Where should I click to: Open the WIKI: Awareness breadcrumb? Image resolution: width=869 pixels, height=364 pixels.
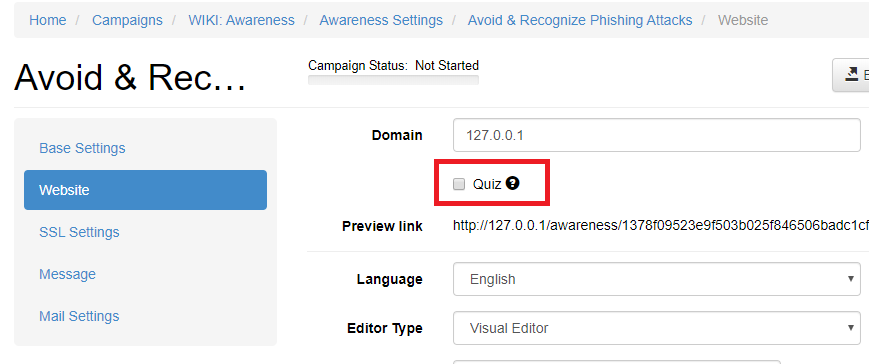(x=242, y=20)
